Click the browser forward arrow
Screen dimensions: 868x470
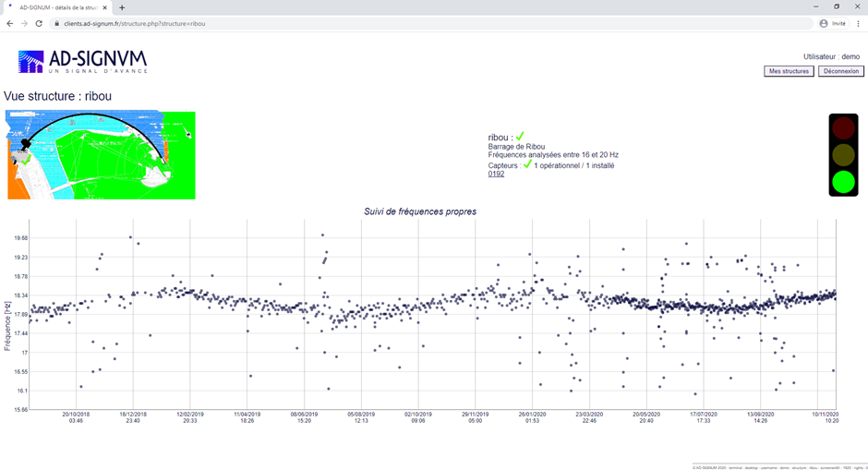click(24, 23)
